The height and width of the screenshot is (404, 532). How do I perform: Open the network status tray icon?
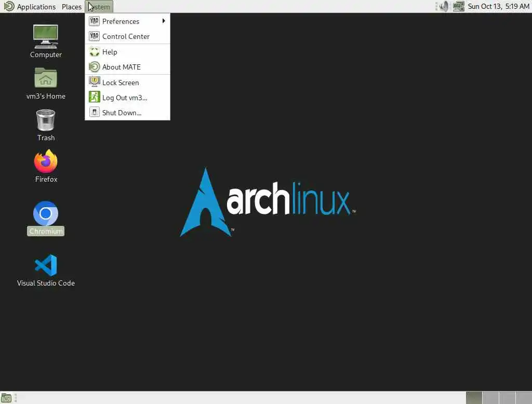tap(459, 6)
